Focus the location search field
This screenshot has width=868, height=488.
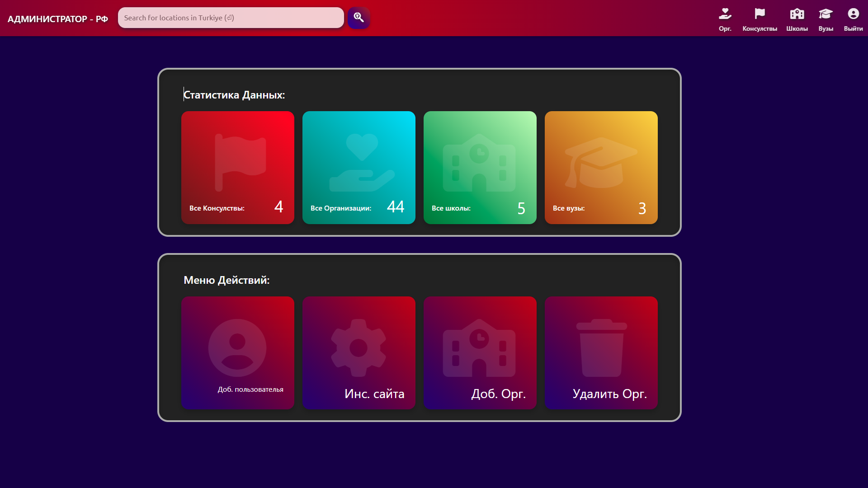point(231,18)
